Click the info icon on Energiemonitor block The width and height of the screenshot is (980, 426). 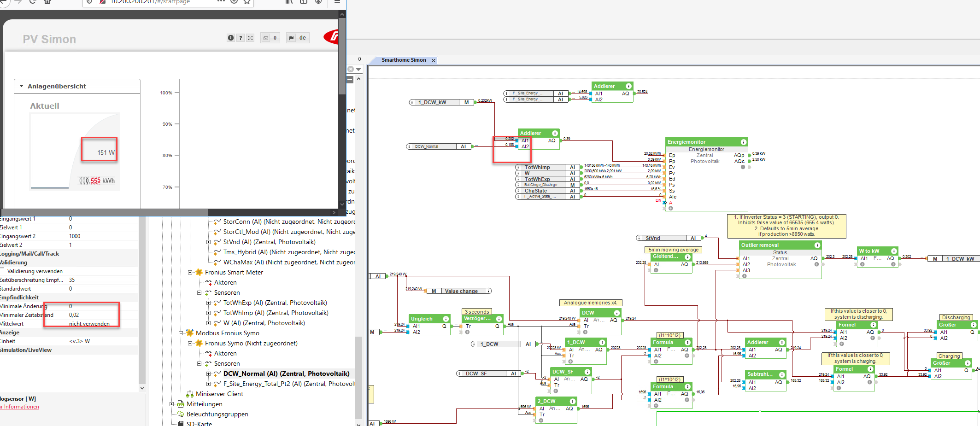(x=743, y=142)
